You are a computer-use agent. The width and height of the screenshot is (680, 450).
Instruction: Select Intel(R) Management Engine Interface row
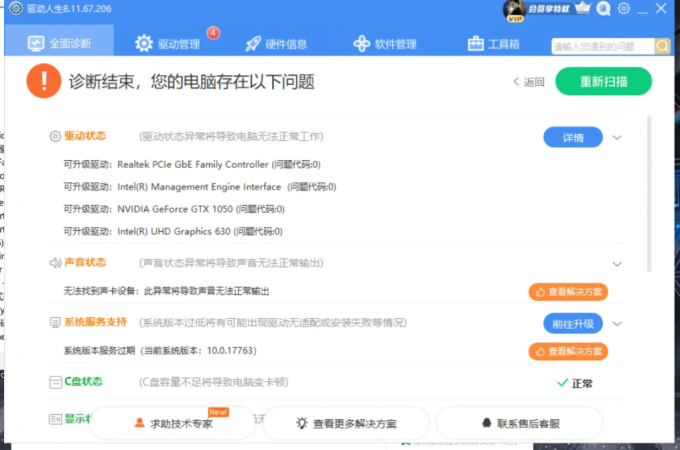click(x=200, y=187)
